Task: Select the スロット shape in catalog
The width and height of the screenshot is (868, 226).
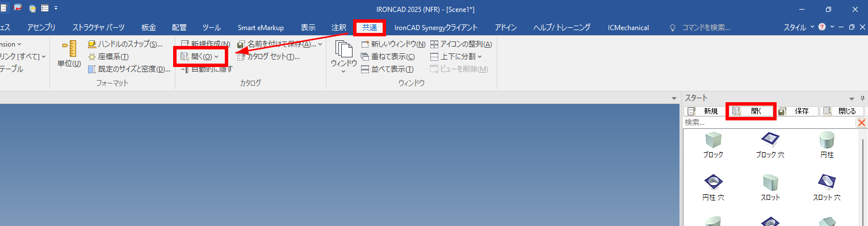Action: click(x=770, y=188)
